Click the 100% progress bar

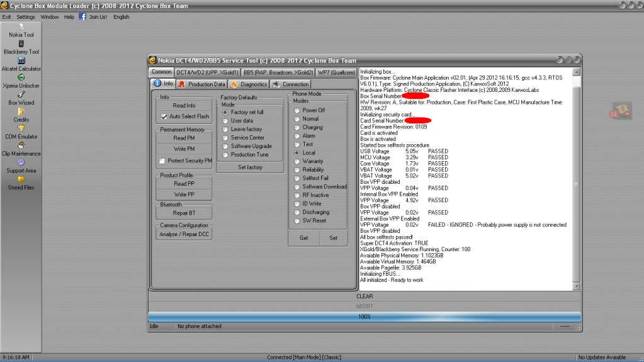point(364,317)
